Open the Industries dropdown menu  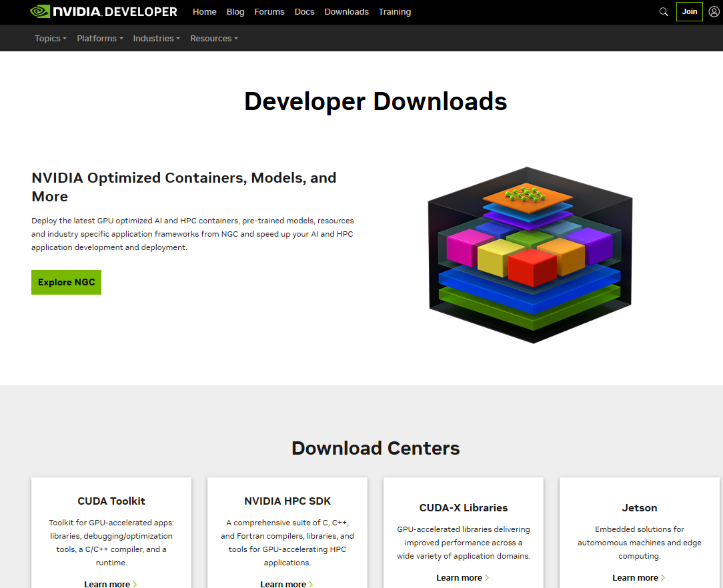coord(156,39)
